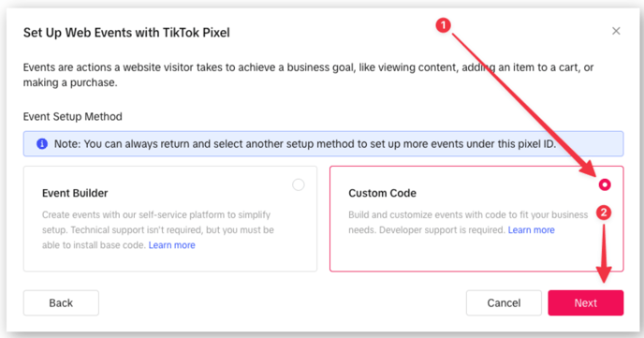Cancel the web events setup

click(x=504, y=303)
